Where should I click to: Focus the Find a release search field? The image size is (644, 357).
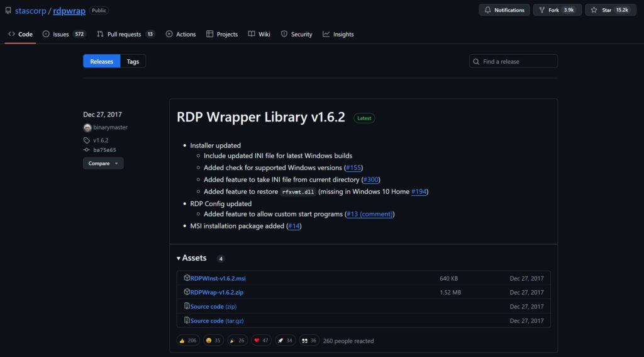point(513,61)
